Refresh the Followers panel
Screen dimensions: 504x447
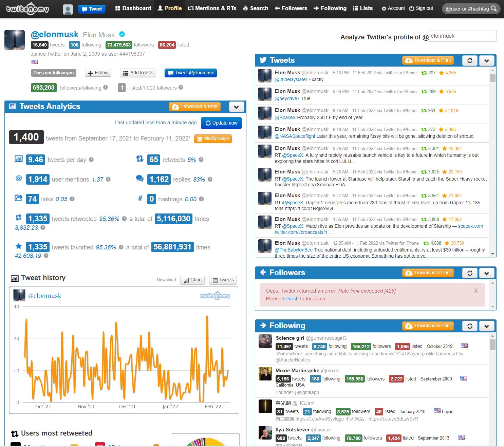point(470,273)
